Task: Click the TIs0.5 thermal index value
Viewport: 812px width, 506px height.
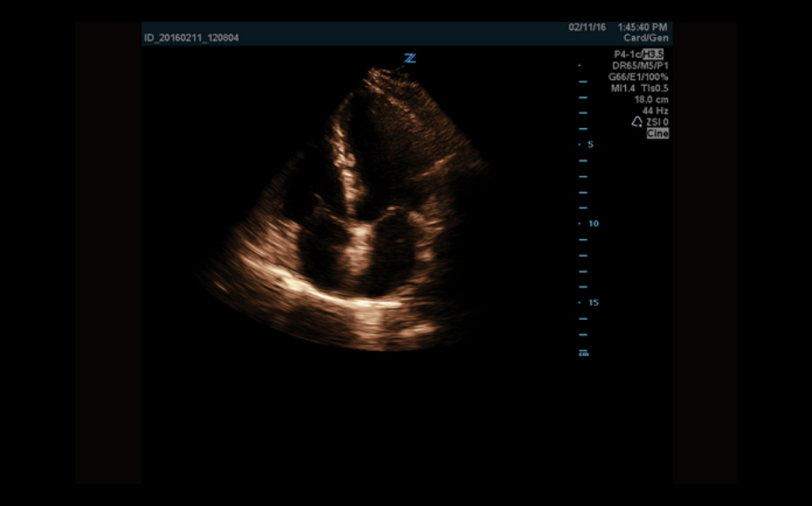Action: (x=654, y=89)
